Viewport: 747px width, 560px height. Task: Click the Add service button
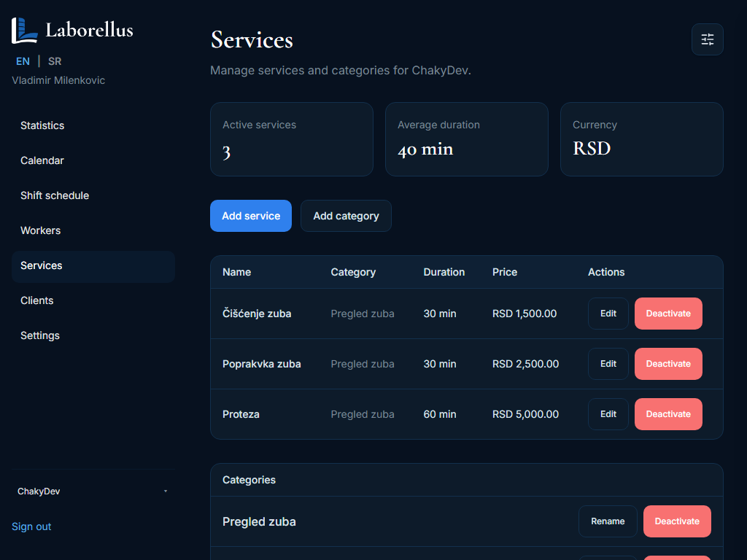tap(251, 216)
